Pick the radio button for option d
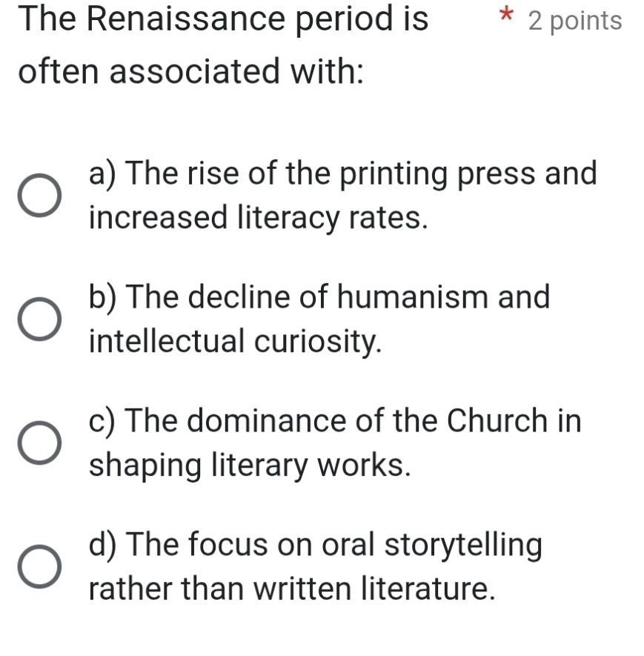The height and width of the screenshot is (656, 644). pyautogui.click(x=39, y=567)
